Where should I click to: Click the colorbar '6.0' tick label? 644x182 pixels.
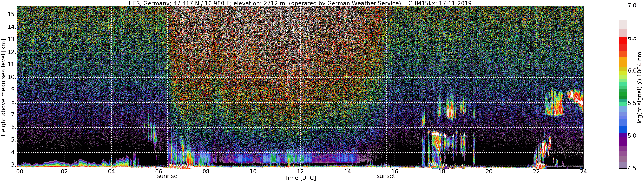click(632, 71)
